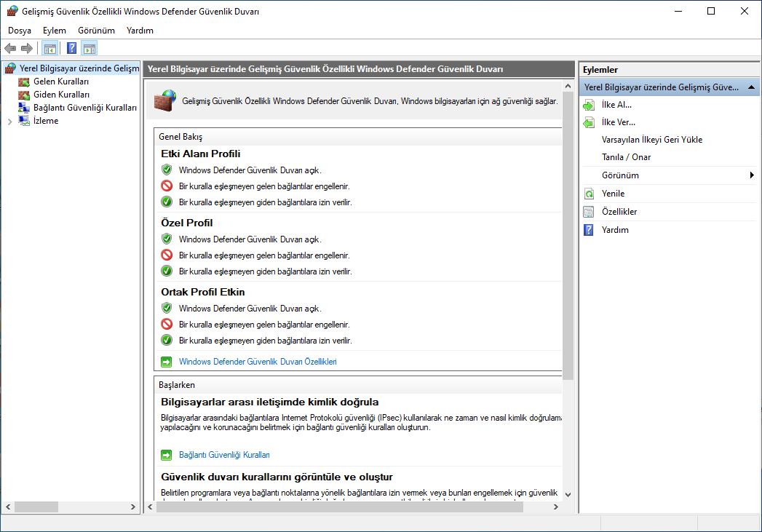Open Windows Defender Güvenlik Duvarı Özellikleri link
The width and height of the screenshot is (762, 532).
pyautogui.click(x=258, y=362)
